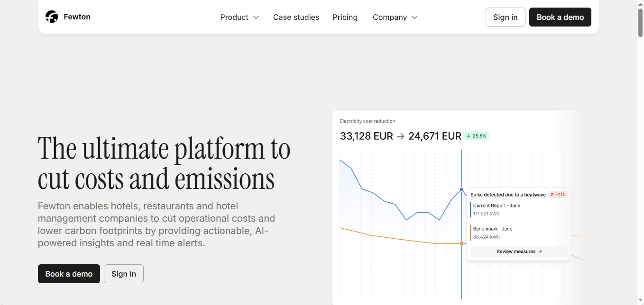
Task: Click orange benchmark square marker
Action: 461,243
